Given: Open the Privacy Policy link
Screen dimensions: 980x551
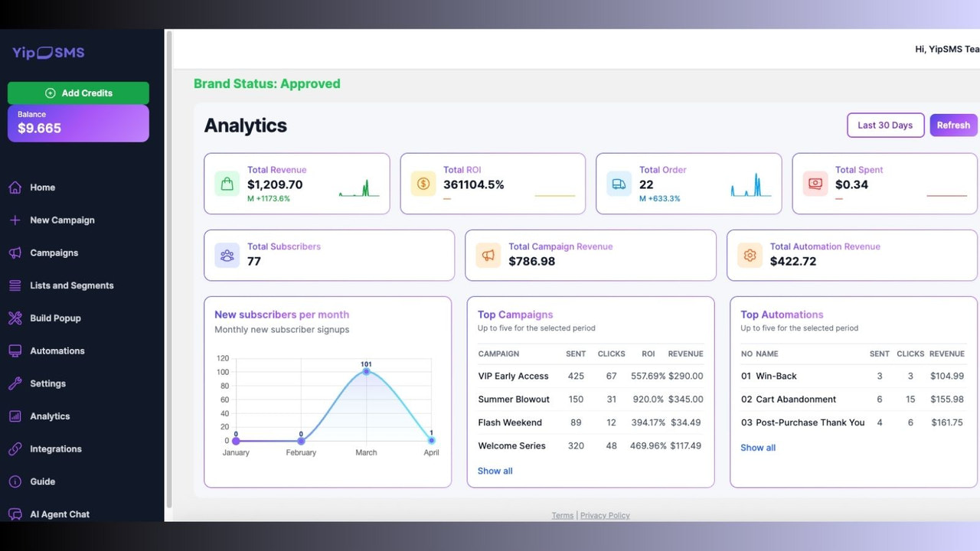Looking at the screenshot, I should 605,516.
